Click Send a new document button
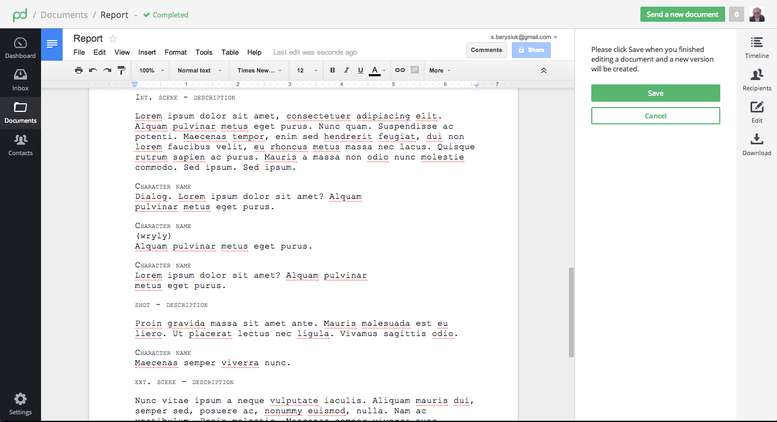Image resolution: width=777 pixels, height=422 pixels. pyautogui.click(x=682, y=14)
